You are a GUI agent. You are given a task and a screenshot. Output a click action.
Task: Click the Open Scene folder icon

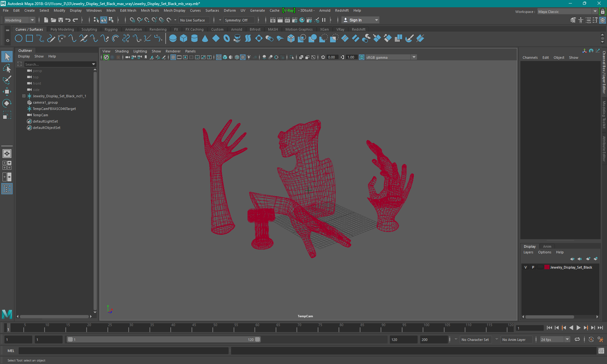(x=53, y=20)
